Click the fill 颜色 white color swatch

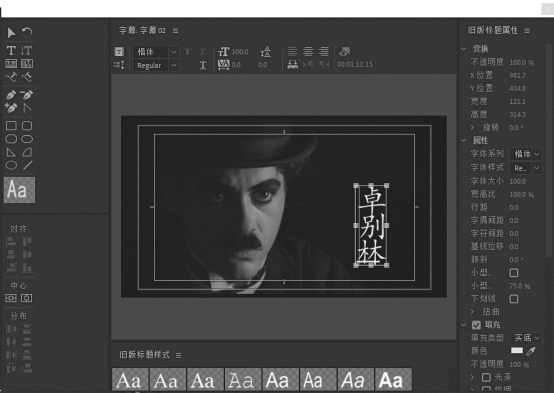517,351
